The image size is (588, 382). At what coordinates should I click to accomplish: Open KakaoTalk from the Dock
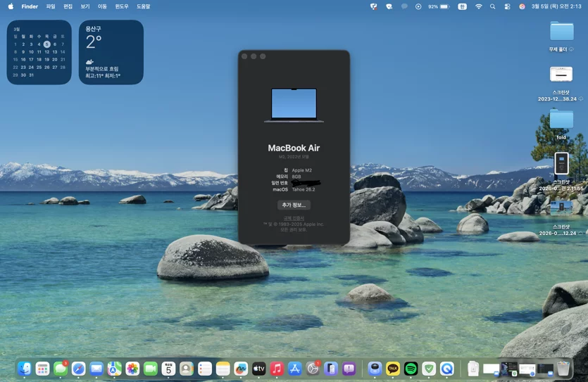pos(393,369)
